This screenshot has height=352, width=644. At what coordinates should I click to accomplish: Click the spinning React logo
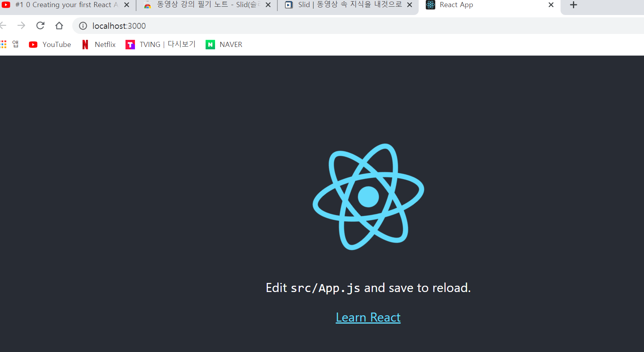pos(368,197)
